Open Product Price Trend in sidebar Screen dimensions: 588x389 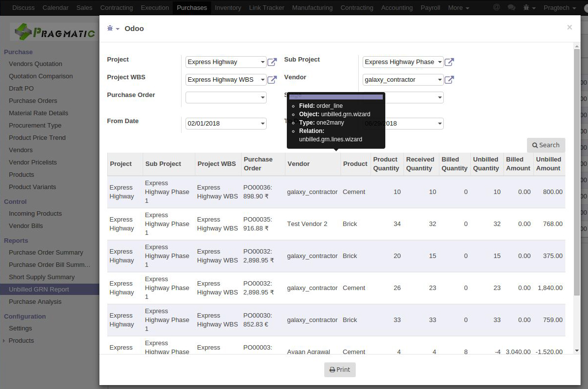tap(37, 138)
